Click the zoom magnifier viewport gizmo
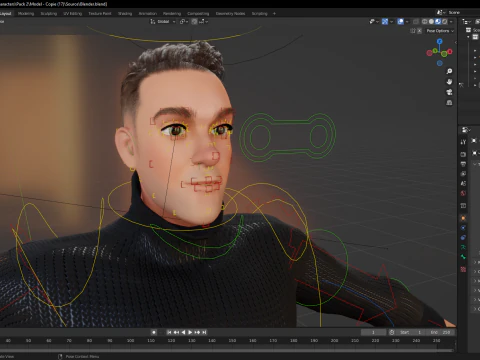 coord(449,71)
